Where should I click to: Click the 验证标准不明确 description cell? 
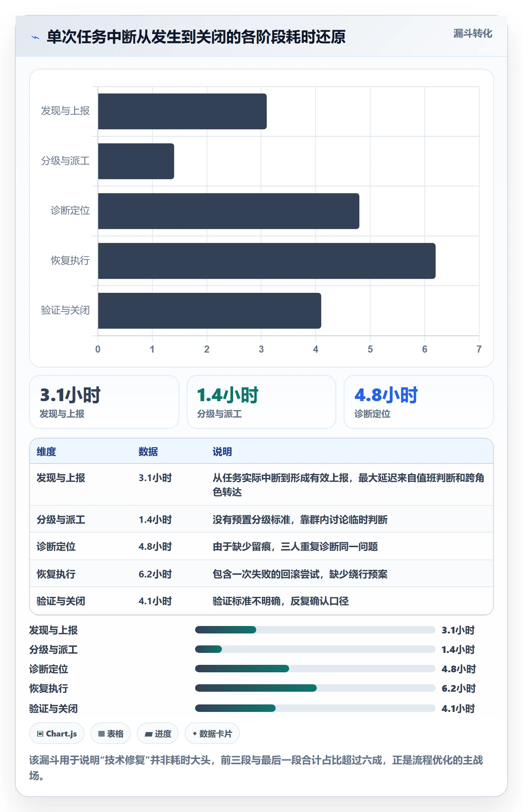pos(281,601)
